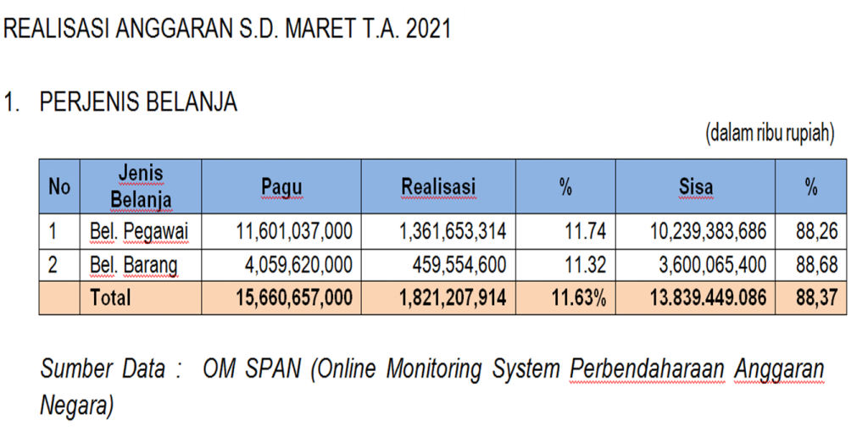Click the percentage cell 11.74
Viewport: 868px width, 437px height.
click(x=586, y=230)
